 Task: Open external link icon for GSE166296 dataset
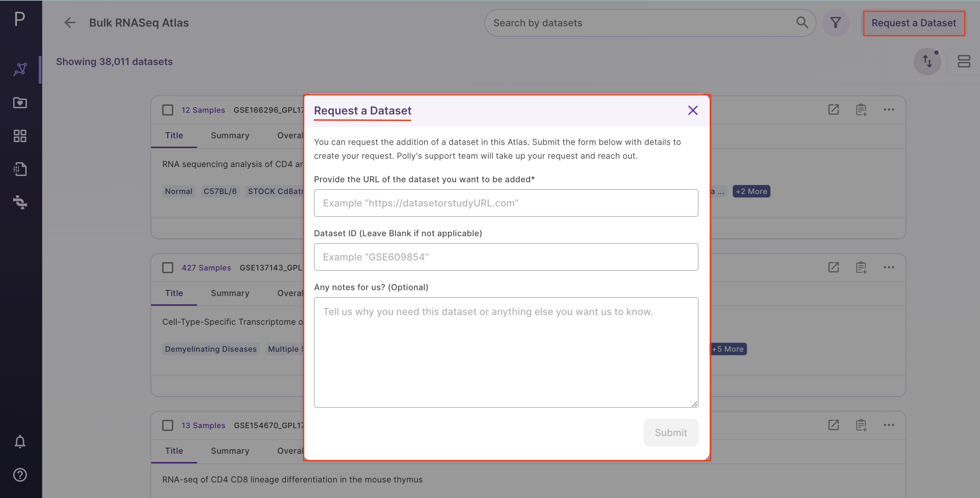pyautogui.click(x=833, y=110)
